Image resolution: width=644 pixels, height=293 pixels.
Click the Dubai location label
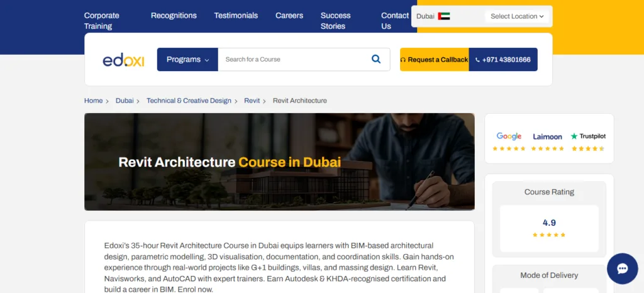(x=425, y=16)
